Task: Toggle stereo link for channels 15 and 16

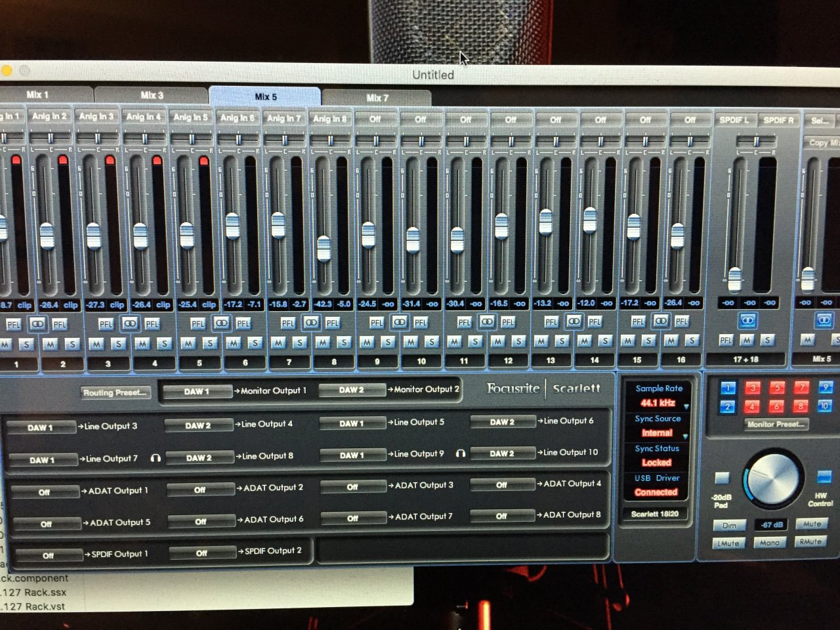Action: 661,320
